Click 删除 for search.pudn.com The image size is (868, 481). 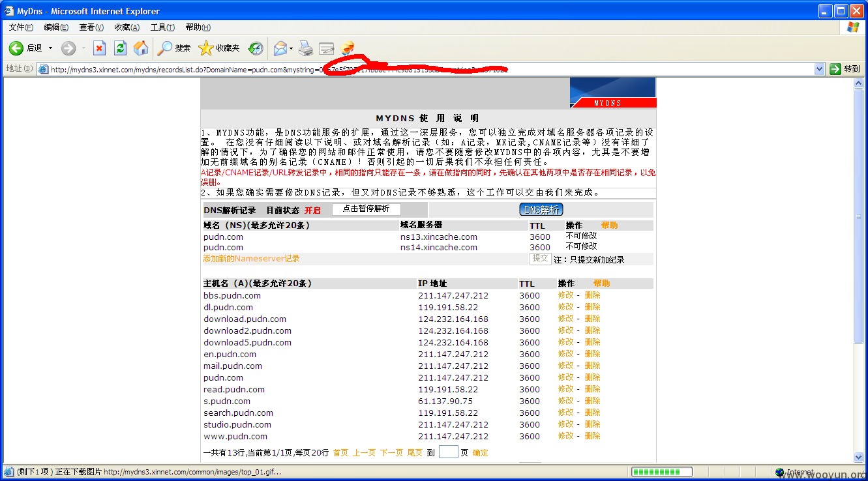point(592,413)
